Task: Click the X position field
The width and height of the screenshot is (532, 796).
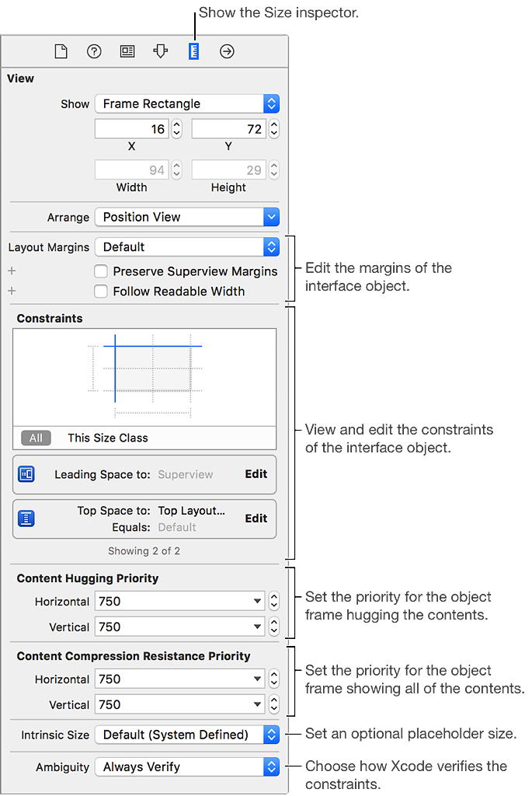Action: pos(131,129)
